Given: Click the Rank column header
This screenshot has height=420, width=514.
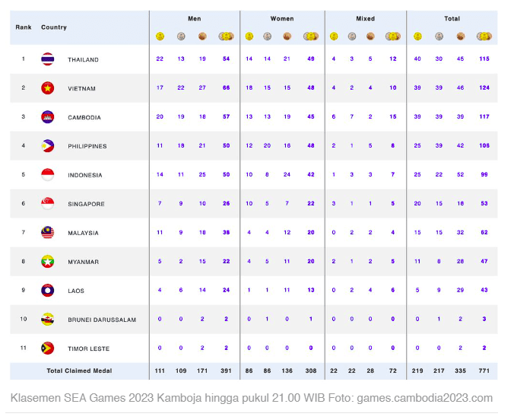Looking at the screenshot, I should tap(23, 27).
